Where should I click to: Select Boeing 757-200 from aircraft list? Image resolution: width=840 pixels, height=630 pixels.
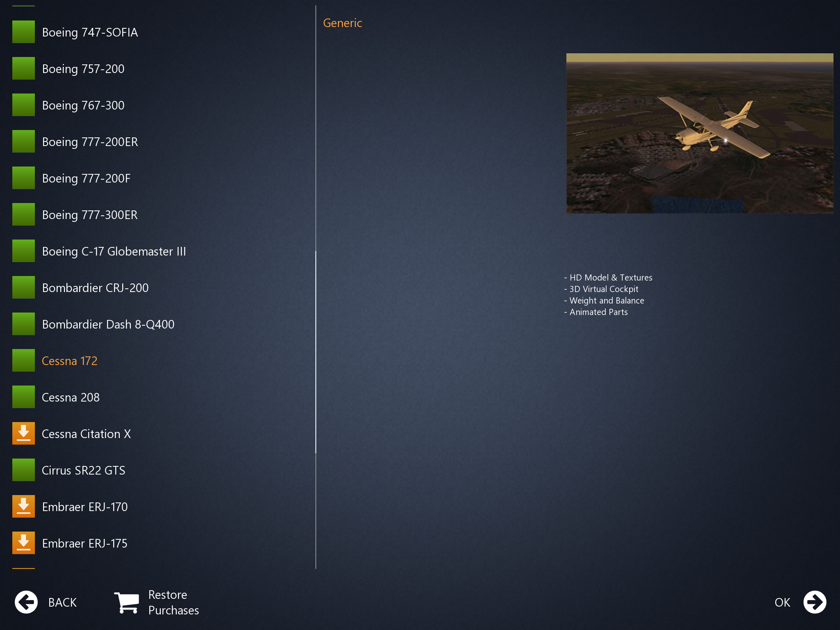click(x=83, y=69)
